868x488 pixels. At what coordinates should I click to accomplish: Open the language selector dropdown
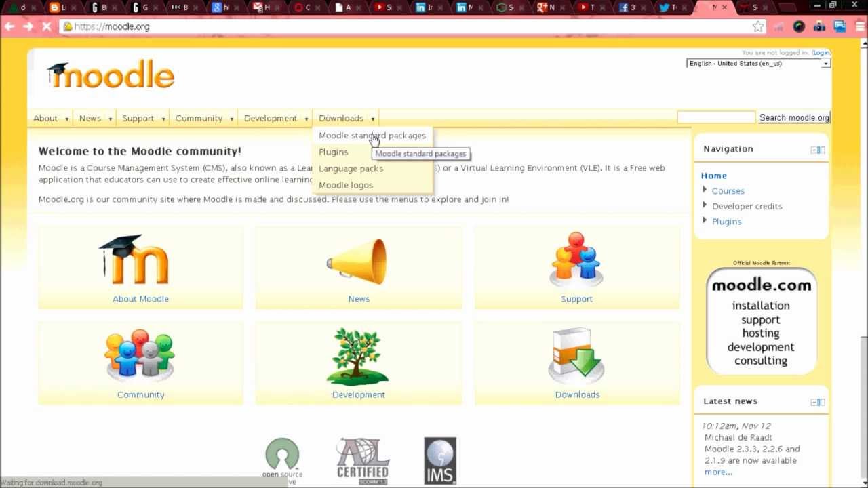pos(758,63)
